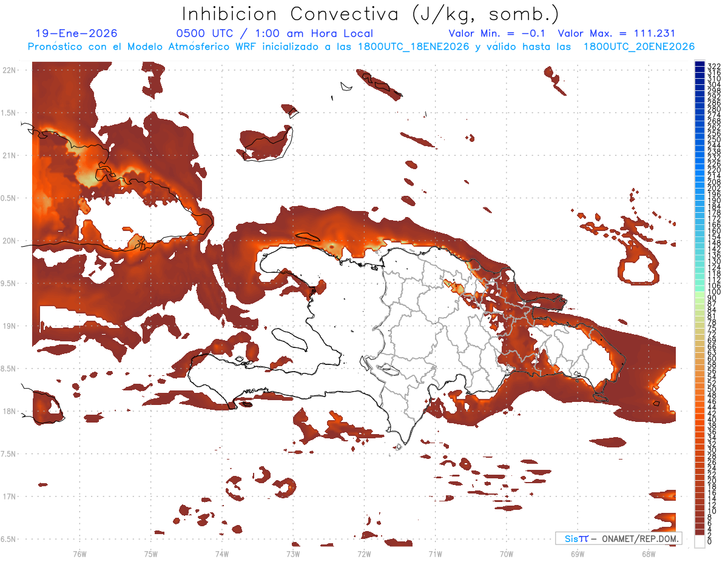
Task: Click the "0.5N" latitude label
Action: click(x=8, y=198)
